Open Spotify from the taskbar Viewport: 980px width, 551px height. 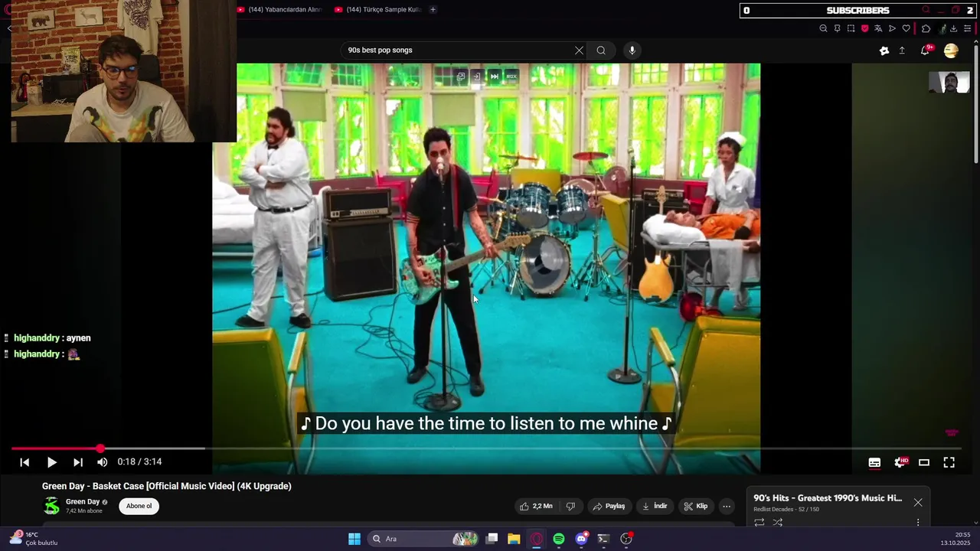(559, 539)
